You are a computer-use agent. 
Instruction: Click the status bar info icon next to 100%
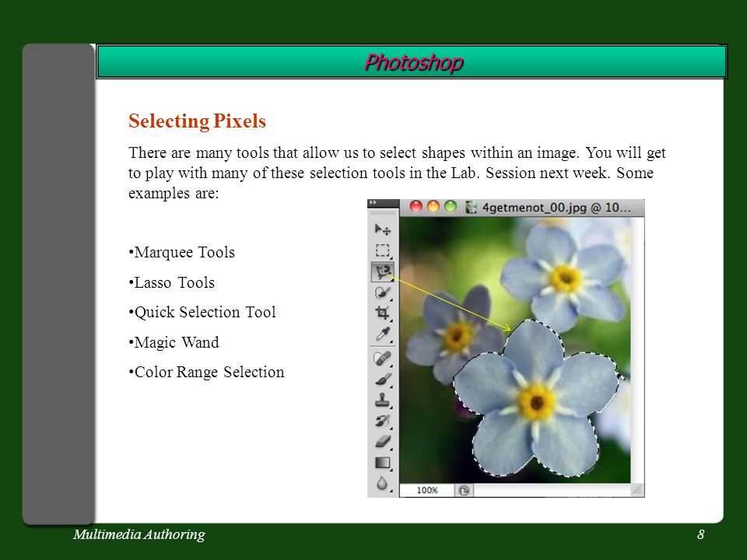[x=464, y=490]
